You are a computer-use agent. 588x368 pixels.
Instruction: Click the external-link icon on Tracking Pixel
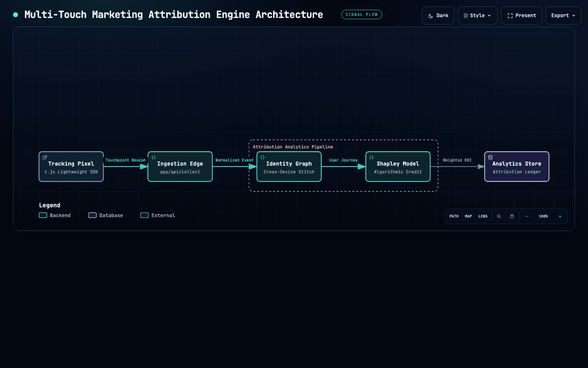pos(45,157)
